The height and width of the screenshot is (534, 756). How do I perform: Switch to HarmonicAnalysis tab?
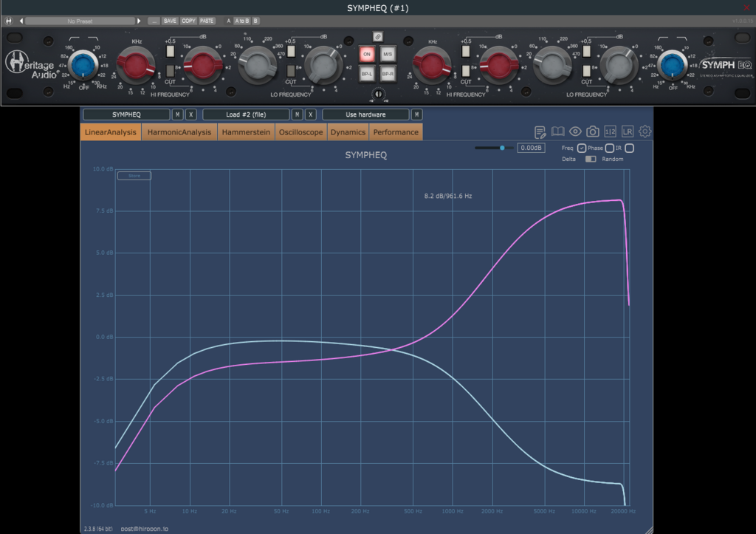coord(179,132)
